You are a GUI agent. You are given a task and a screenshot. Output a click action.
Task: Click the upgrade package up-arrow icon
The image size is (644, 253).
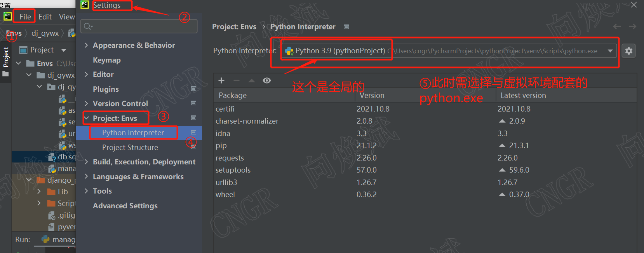coord(252,80)
